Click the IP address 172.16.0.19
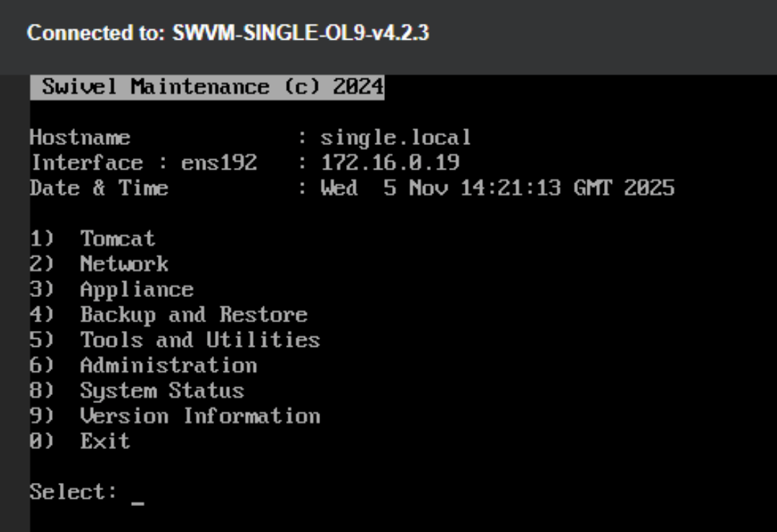Screen dimensions: 777x532 [x=389, y=162]
